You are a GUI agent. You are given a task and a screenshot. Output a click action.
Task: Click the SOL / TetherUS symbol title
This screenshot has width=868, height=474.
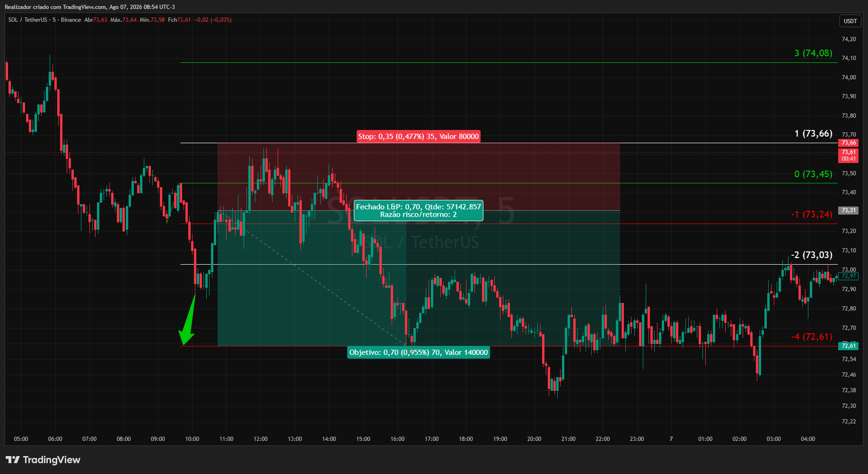point(28,20)
